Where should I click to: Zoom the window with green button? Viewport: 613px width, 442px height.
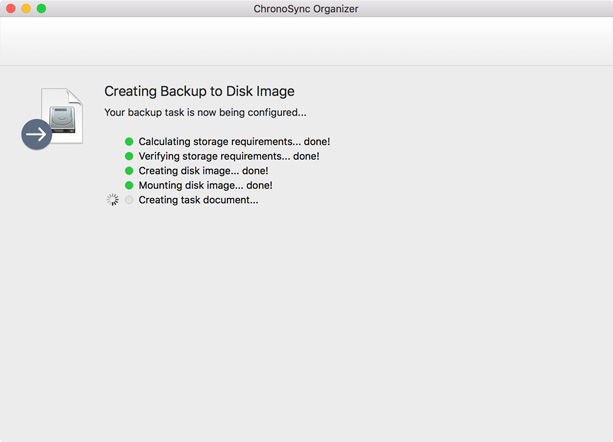[x=41, y=8]
